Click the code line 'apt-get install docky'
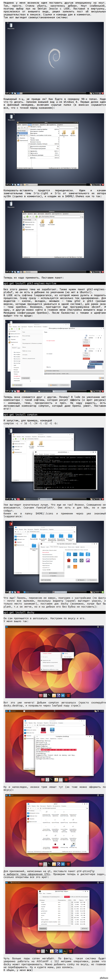 point(19,613)
